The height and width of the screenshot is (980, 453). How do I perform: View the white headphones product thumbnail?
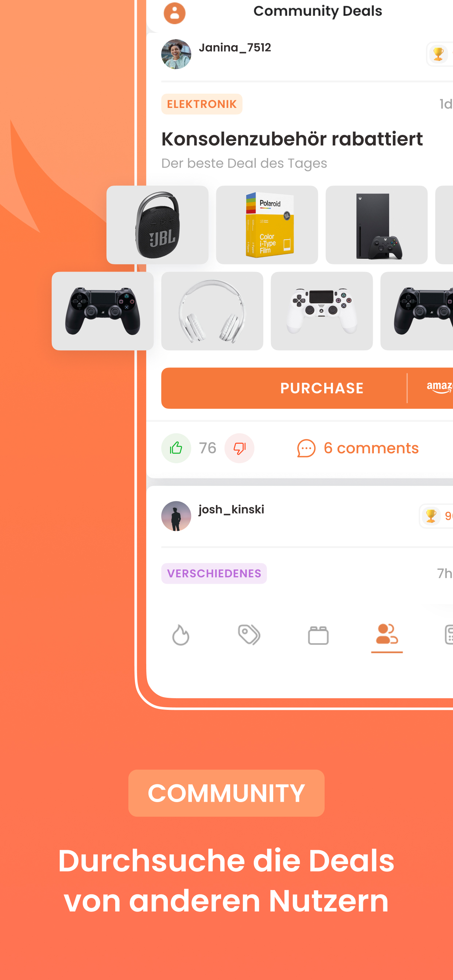click(212, 311)
